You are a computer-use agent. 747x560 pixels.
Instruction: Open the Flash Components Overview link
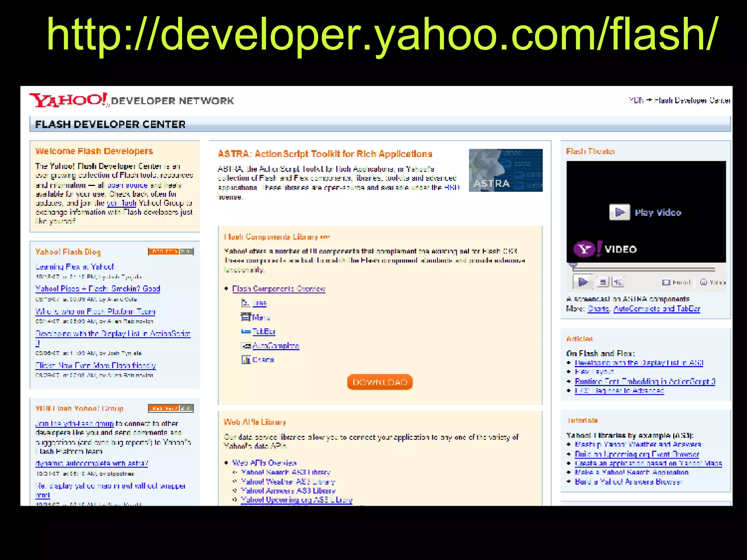[279, 289]
